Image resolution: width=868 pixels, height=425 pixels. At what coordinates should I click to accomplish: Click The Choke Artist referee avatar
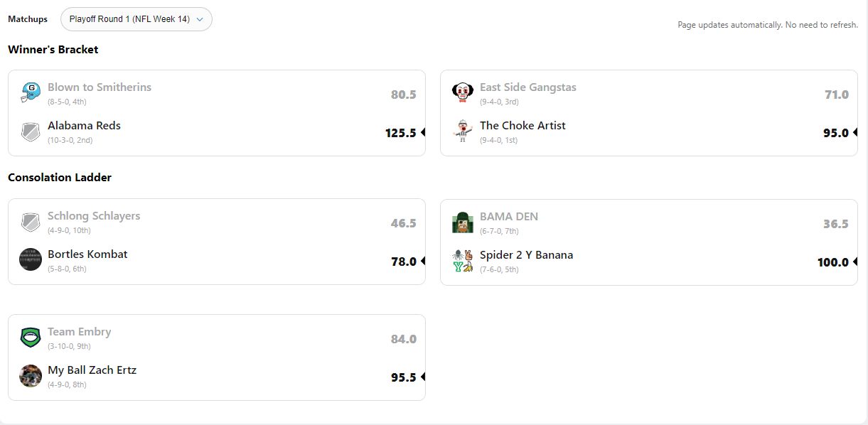[463, 131]
